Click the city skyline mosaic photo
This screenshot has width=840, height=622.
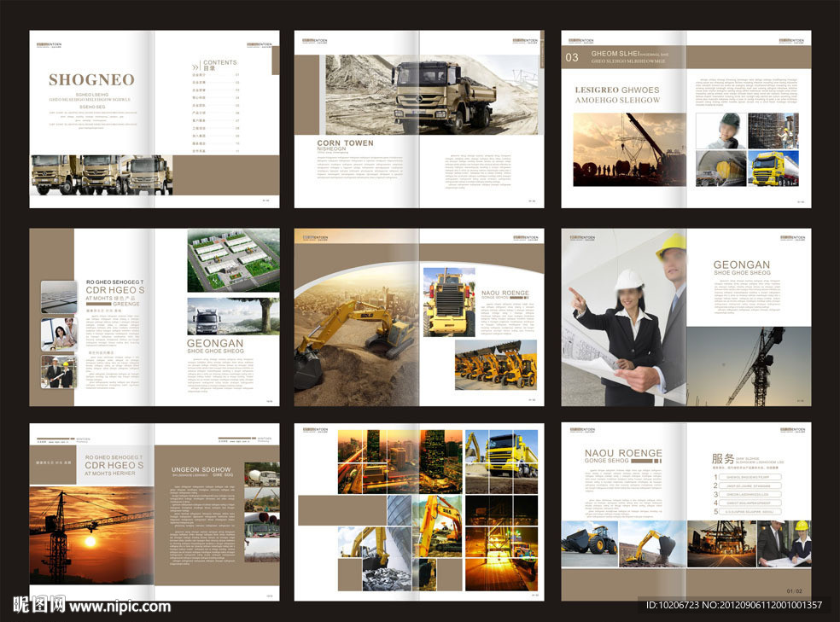click(400, 462)
